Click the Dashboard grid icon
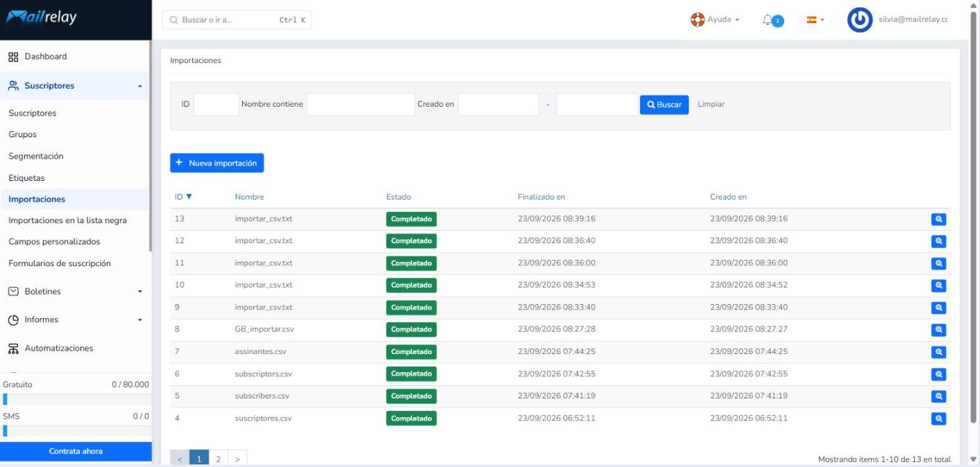 pos(13,57)
